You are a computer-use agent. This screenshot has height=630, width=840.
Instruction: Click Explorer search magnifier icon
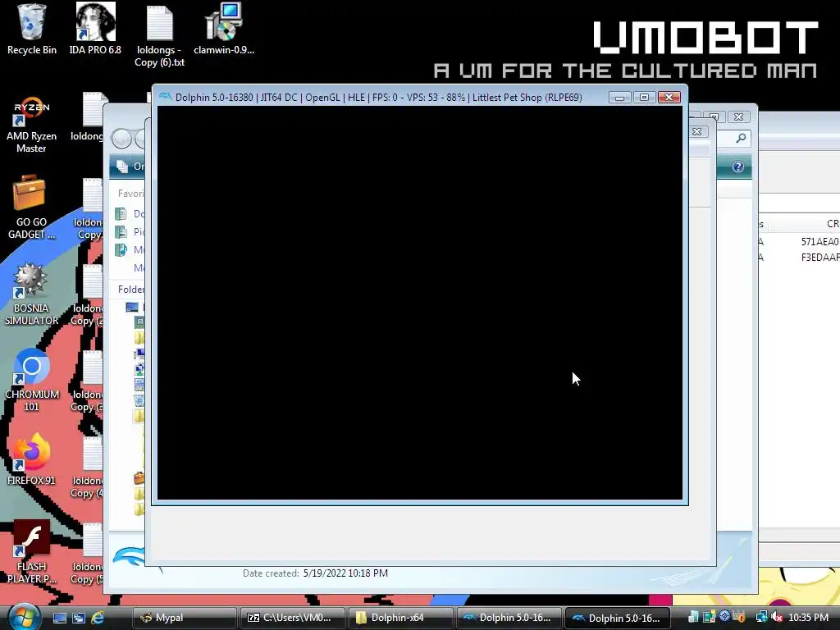[741, 138]
